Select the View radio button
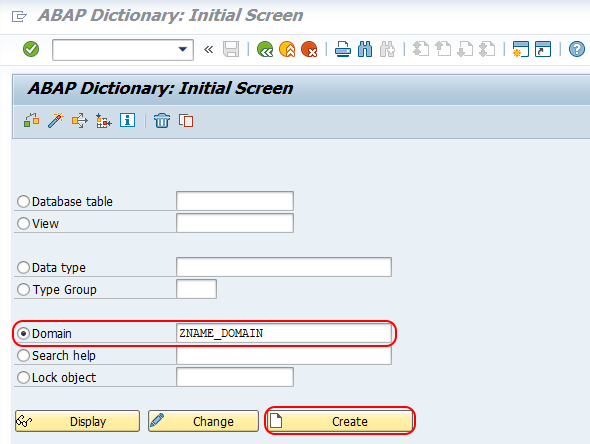Image resolution: width=590 pixels, height=444 pixels. (x=23, y=224)
